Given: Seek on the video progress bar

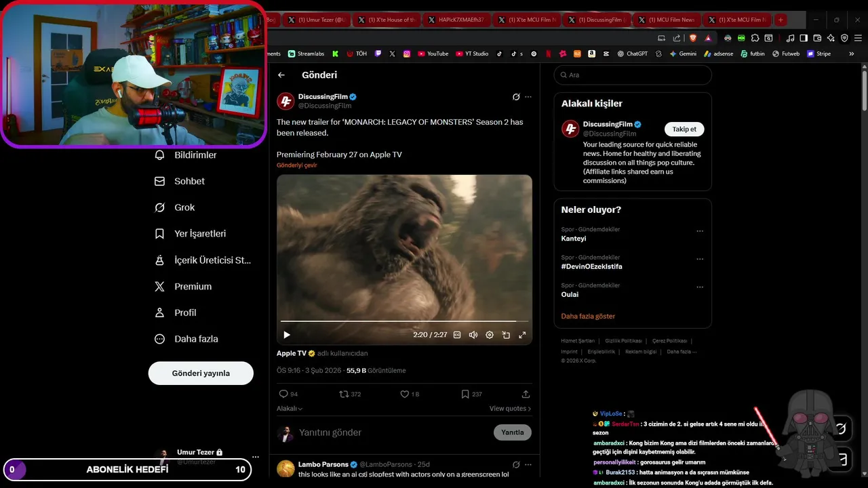Looking at the screenshot, I should (404, 321).
